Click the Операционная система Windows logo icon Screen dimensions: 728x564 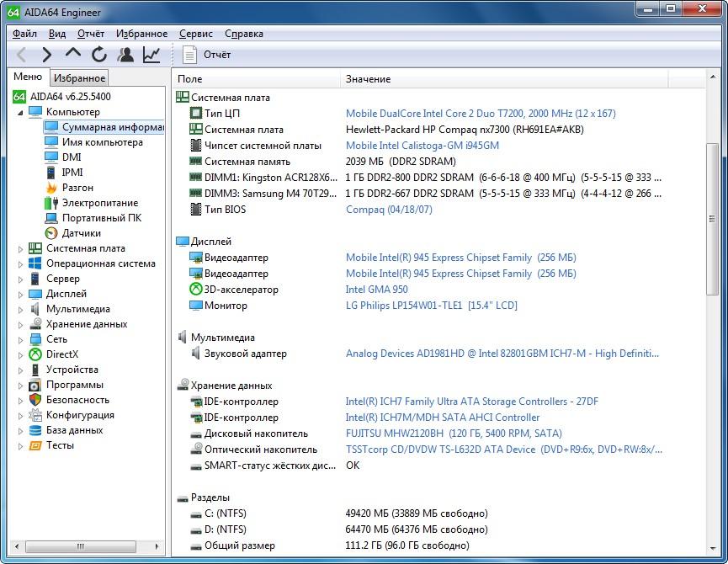click(35, 263)
